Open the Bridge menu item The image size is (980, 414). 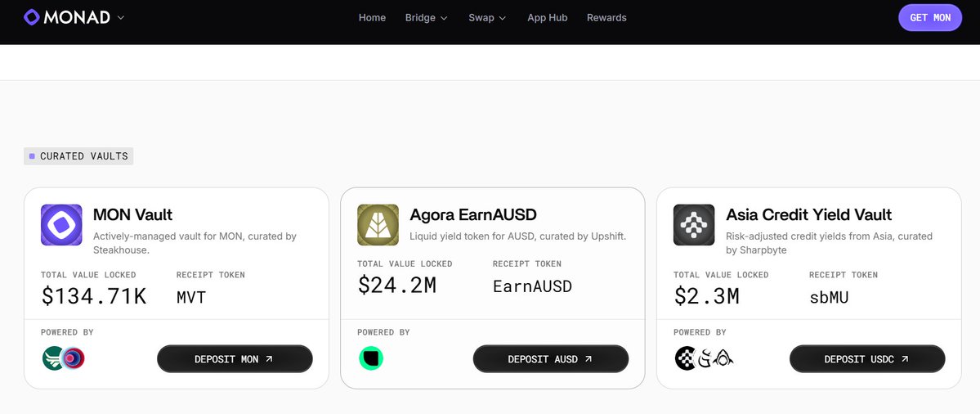420,17
